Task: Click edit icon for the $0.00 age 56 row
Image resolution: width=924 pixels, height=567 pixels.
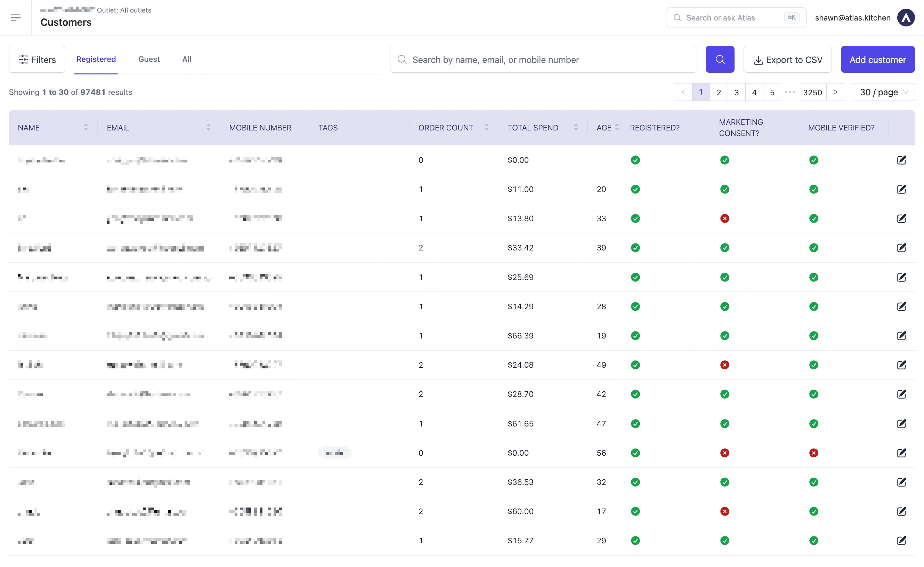Action: 901,453
